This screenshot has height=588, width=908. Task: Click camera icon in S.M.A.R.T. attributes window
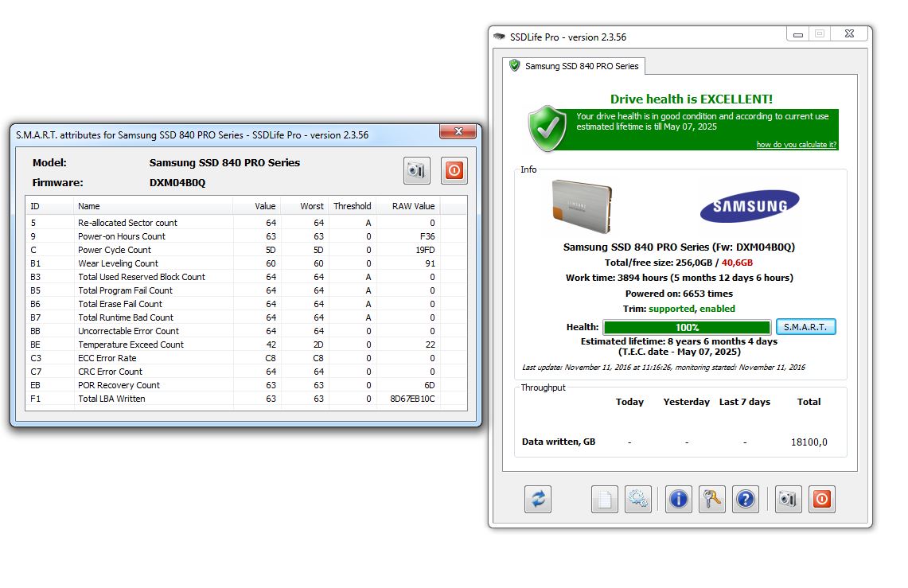tap(416, 170)
